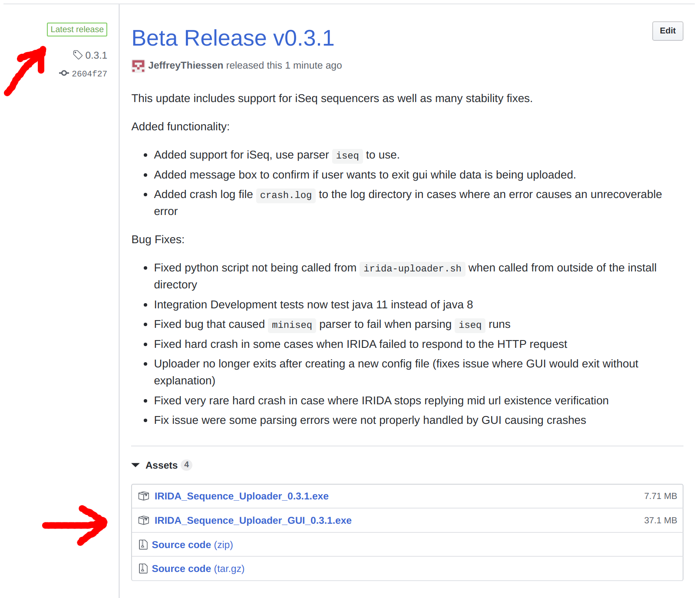The height and width of the screenshot is (598, 700).
Task: Click 'Fixed hard crash in some cases' bullet
Action: coord(360,344)
